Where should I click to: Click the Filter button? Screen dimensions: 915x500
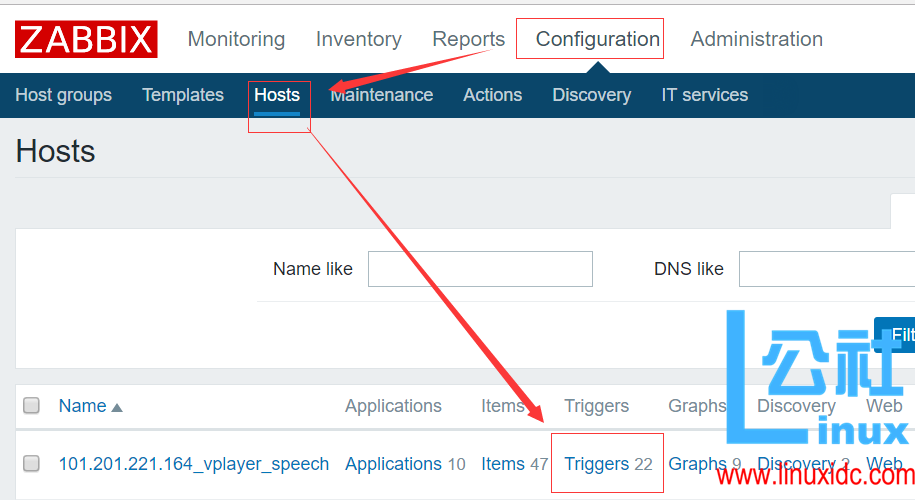coord(895,335)
